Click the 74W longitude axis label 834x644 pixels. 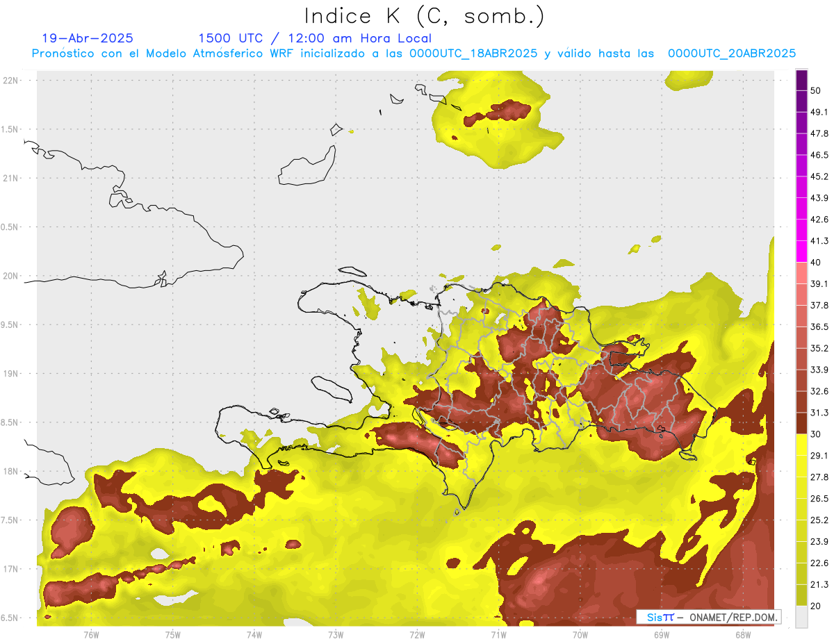[x=254, y=635]
